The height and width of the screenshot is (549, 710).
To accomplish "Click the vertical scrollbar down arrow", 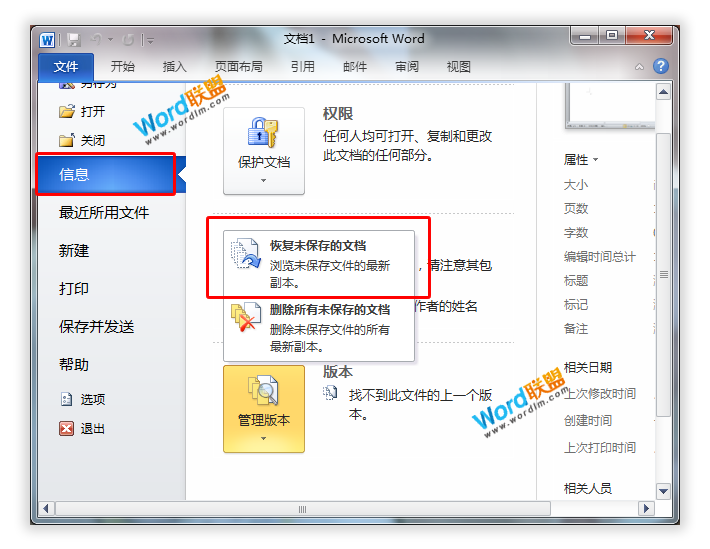I will click(x=663, y=491).
